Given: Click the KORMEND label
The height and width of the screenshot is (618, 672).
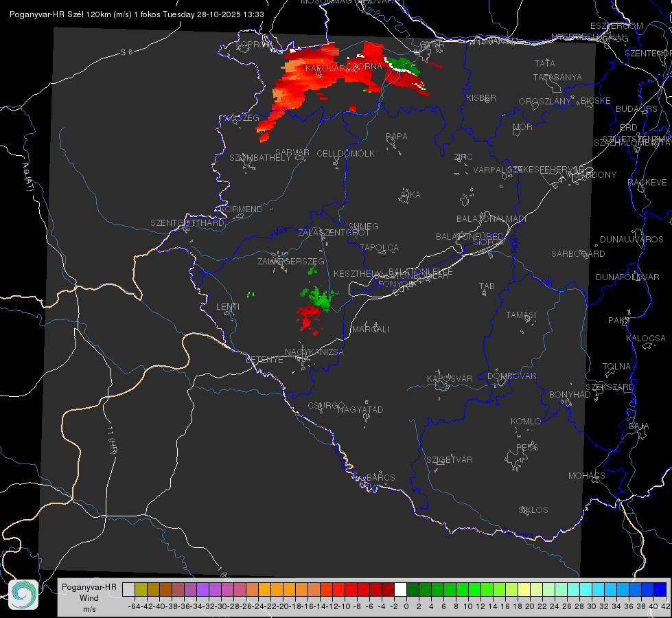Looking at the screenshot, I should [240, 209].
